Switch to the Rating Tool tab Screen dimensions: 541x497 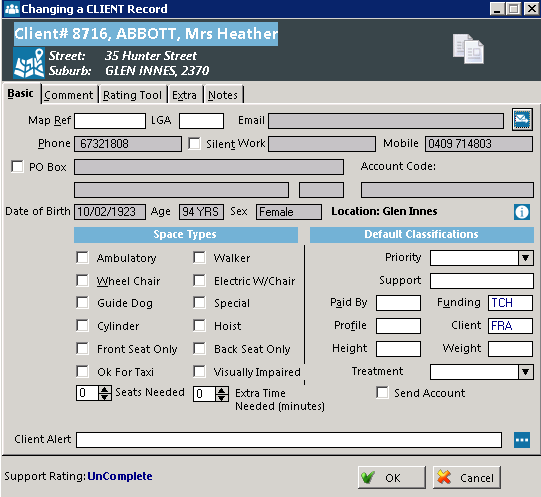click(132, 95)
